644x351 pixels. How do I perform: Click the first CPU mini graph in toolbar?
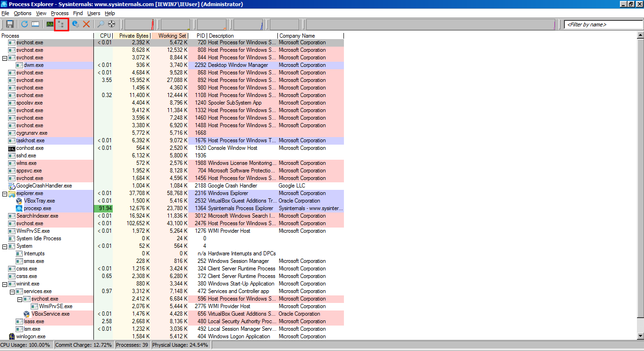(x=139, y=24)
